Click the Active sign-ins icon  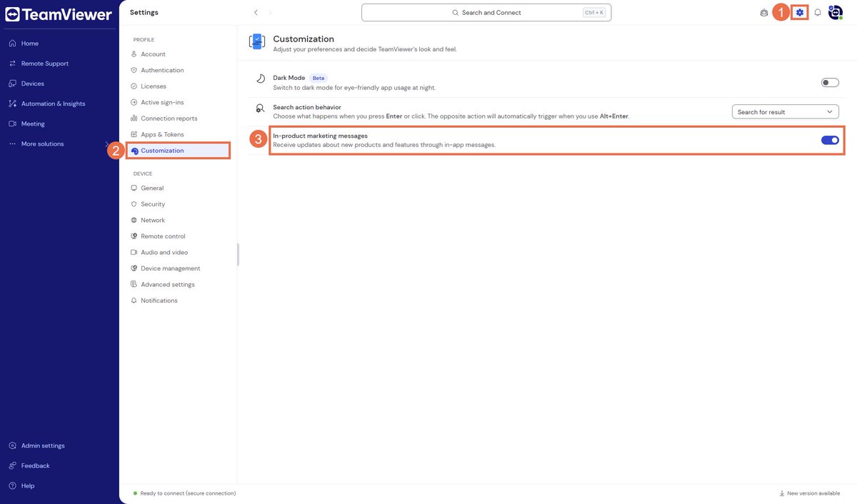click(x=134, y=102)
